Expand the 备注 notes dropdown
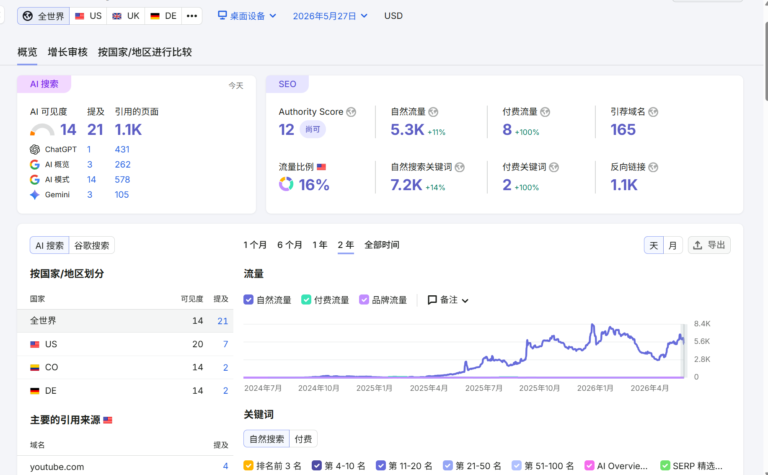 click(448, 300)
